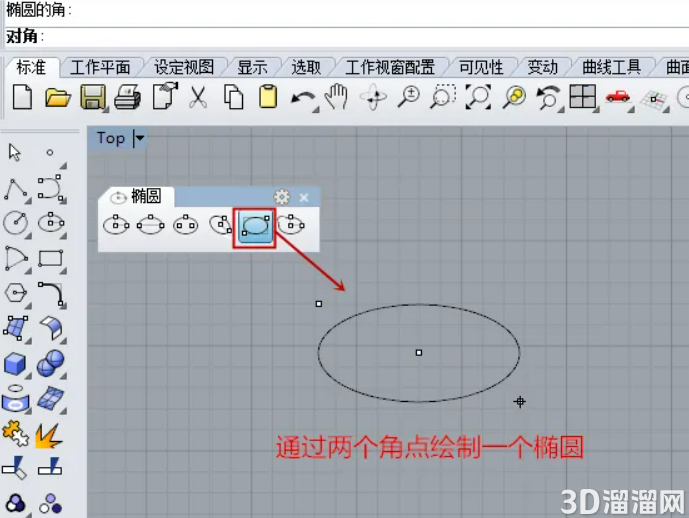Select the Rectangle tool
This screenshot has width=689, height=518.
(x=51, y=258)
